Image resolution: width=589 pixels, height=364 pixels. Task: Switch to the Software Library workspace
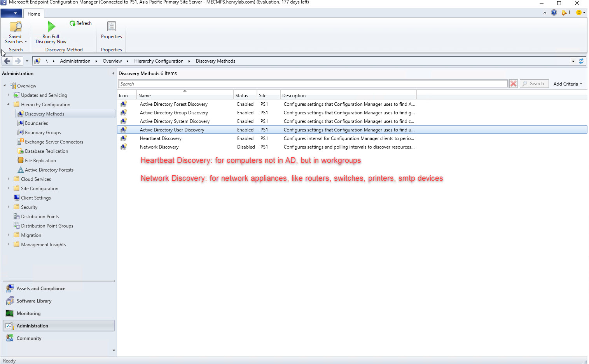(34, 301)
